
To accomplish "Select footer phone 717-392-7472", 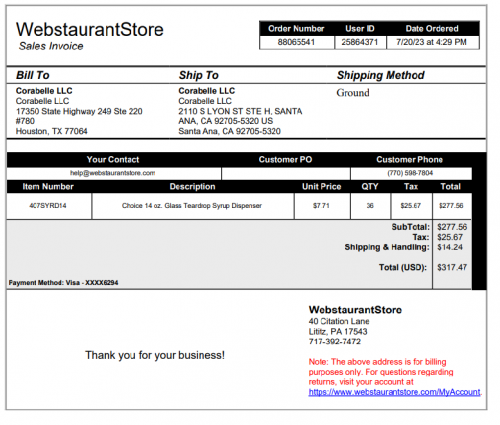I will pos(335,341).
